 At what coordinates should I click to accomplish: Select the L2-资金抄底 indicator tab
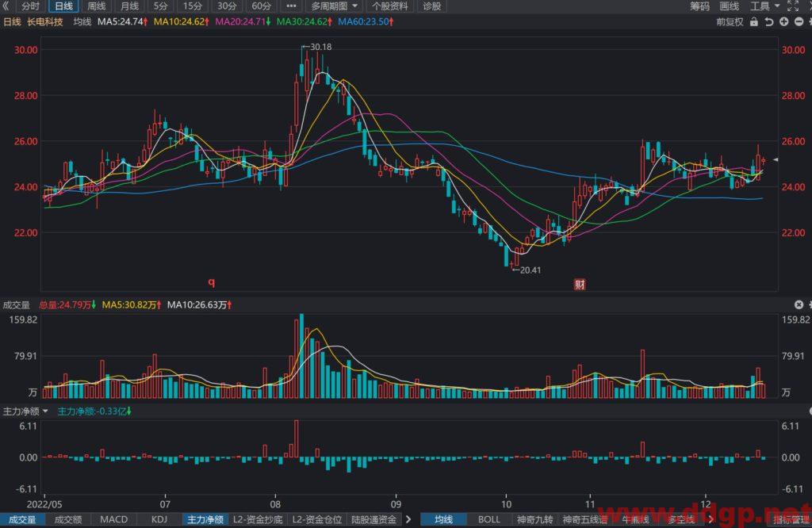(x=258, y=520)
